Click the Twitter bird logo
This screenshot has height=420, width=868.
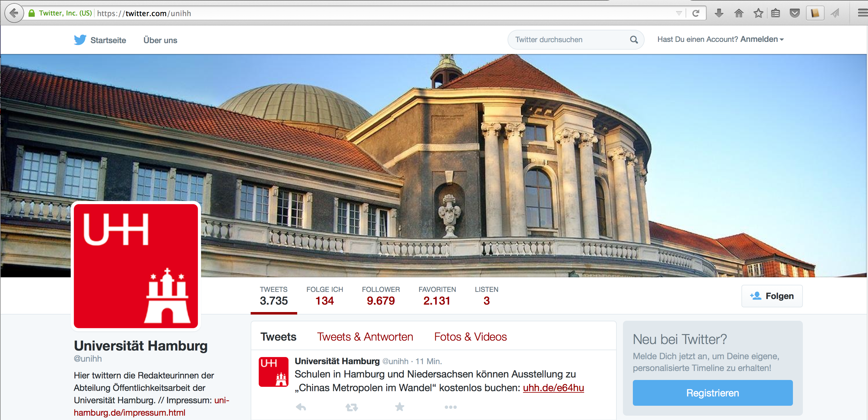coord(80,40)
